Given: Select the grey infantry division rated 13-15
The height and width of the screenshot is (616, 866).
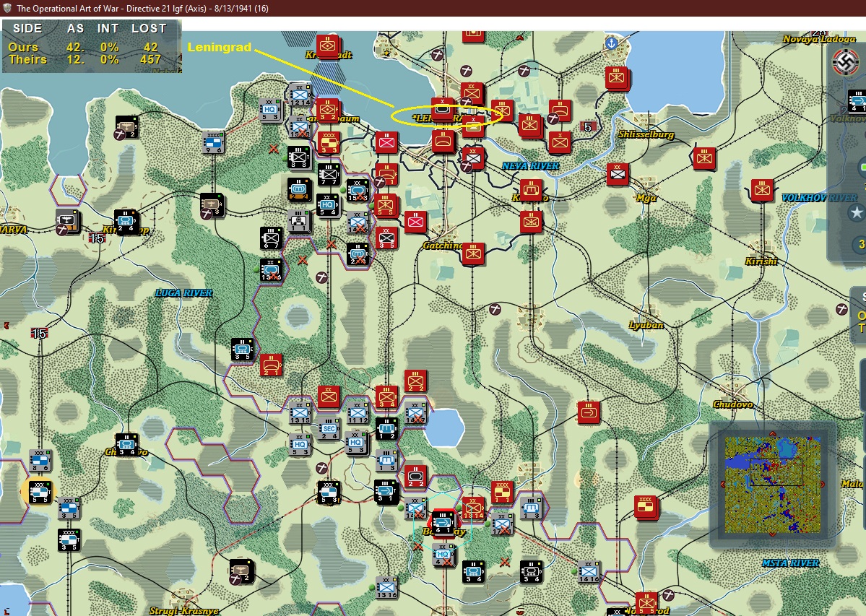Looking at the screenshot, I should (x=300, y=413).
